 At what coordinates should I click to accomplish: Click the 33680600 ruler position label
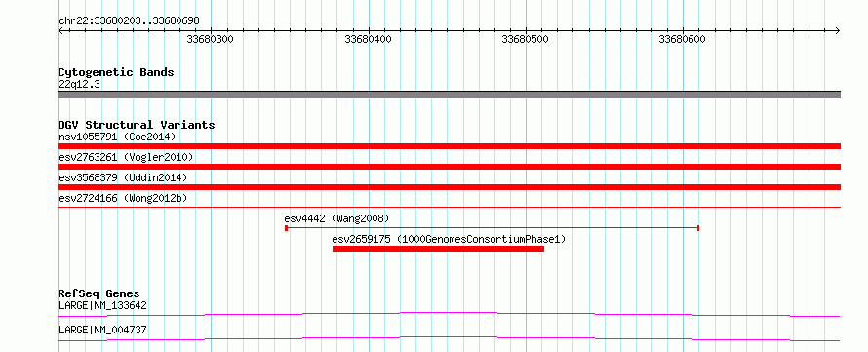(x=682, y=39)
